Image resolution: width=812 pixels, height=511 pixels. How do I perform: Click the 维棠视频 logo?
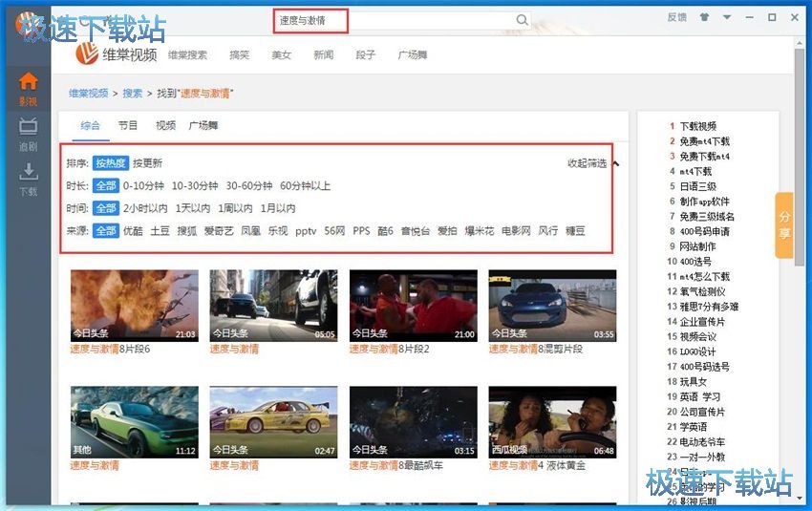tap(116, 53)
